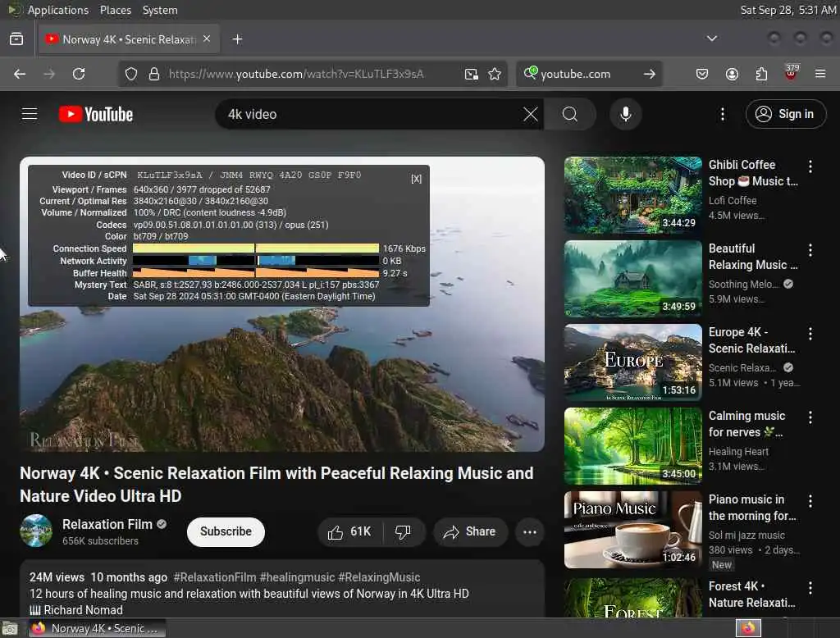Open the #RelaxationFilm hashtag
This screenshot has width=840, height=638.
point(215,577)
